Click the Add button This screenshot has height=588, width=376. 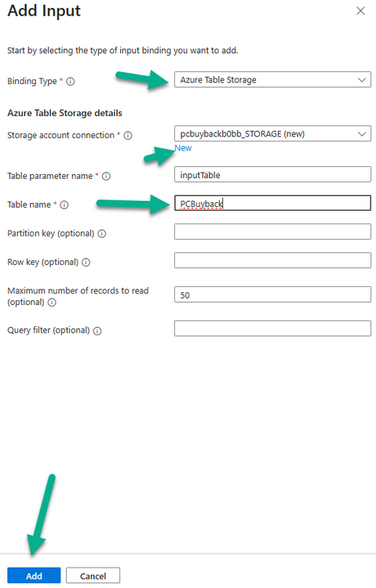point(34,575)
